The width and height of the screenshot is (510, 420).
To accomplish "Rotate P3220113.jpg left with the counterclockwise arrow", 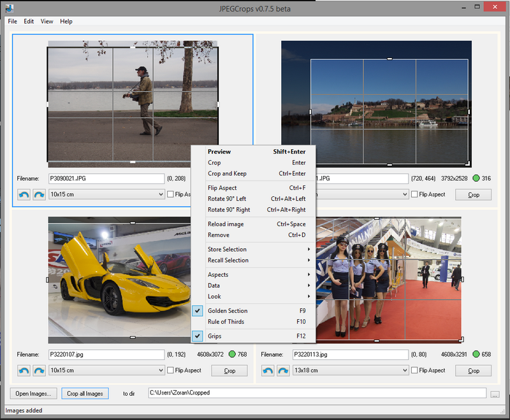I will click(x=268, y=370).
